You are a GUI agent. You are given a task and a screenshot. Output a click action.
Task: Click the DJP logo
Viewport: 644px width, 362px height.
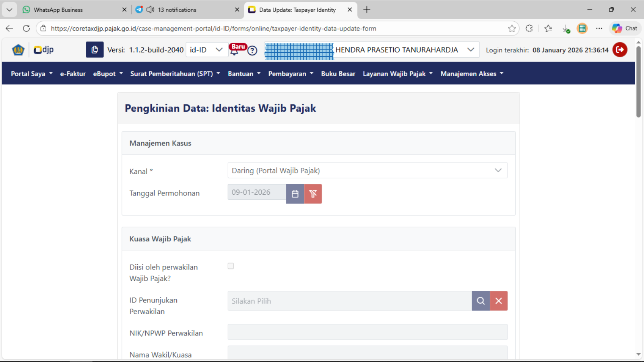[43, 50]
